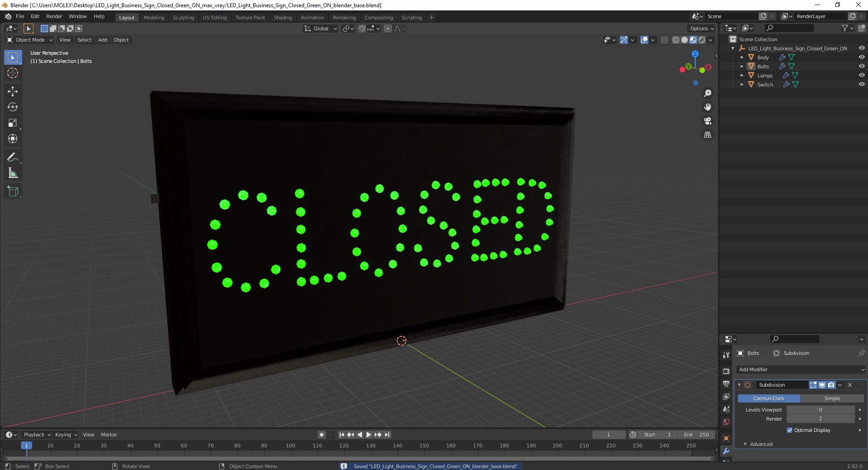The width and height of the screenshot is (868, 470).
Task: Open the Window menu
Action: tap(77, 16)
